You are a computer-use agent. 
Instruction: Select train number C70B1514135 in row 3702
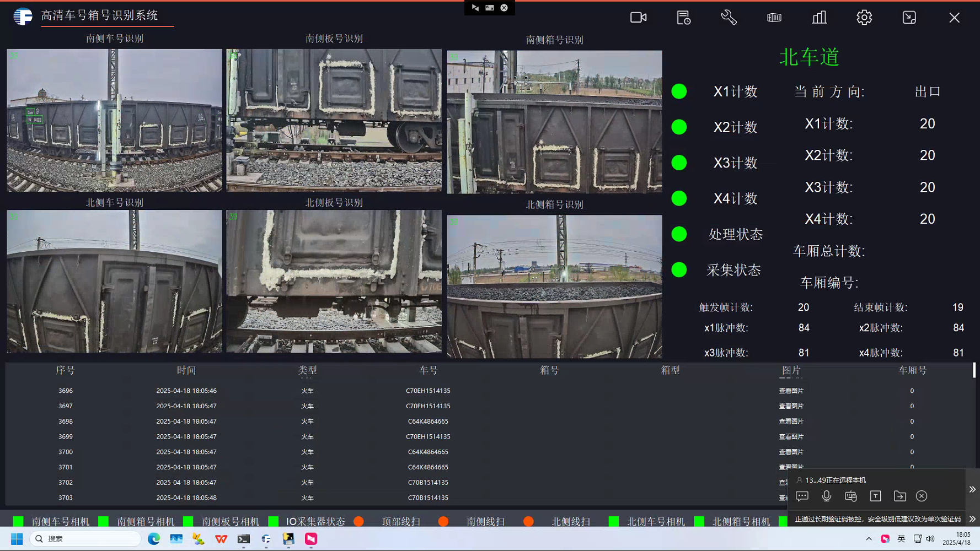428,482
